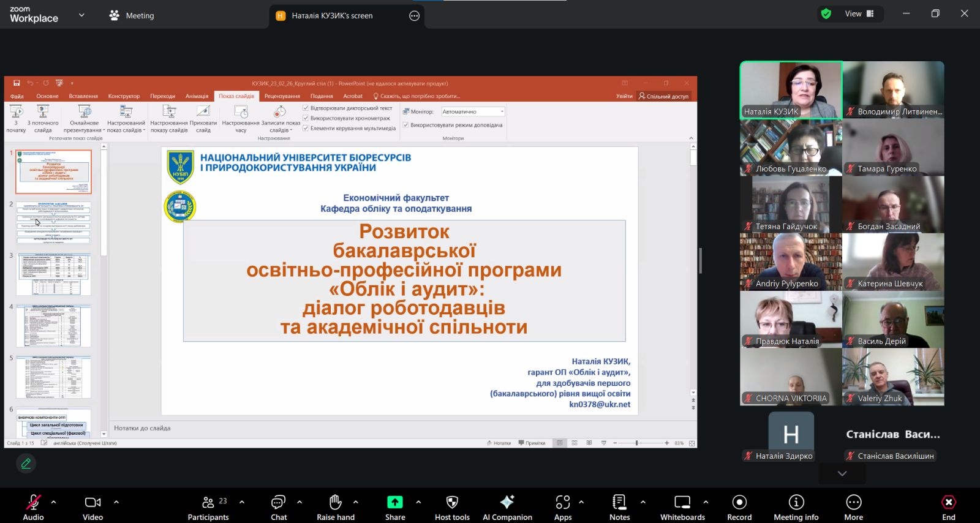Open screen share more options ellipsis
The width and height of the screenshot is (980, 523).
click(x=415, y=16)
